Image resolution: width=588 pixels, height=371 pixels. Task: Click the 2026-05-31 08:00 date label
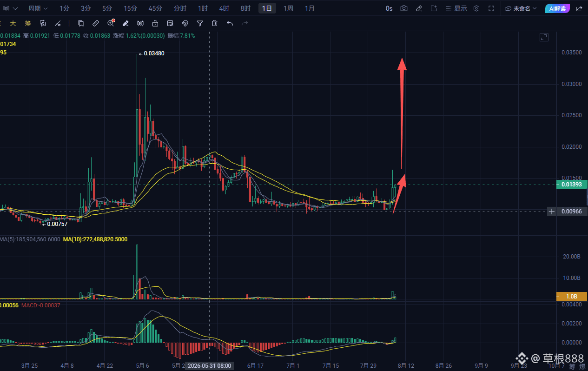tap(209, 366)
